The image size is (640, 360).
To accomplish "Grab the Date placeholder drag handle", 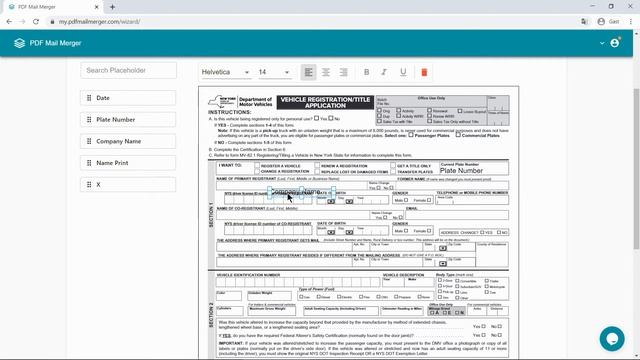I will [89, 98].
